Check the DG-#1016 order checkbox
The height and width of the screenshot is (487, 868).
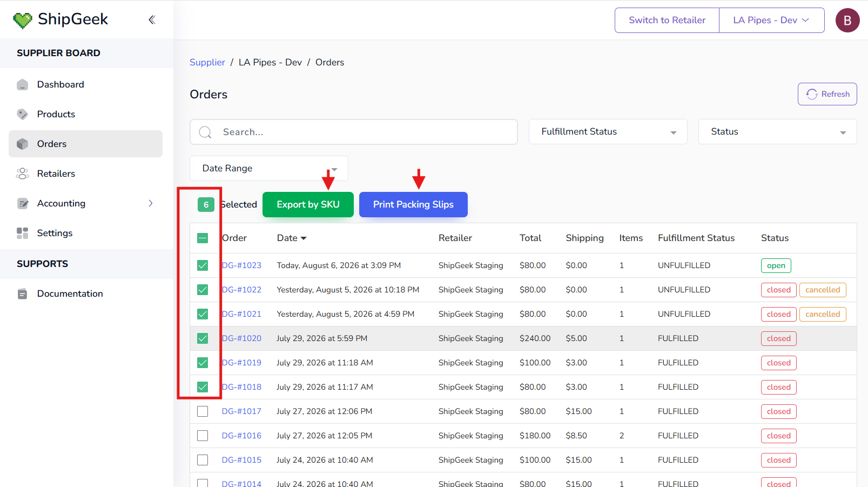[x=203, y=436]
